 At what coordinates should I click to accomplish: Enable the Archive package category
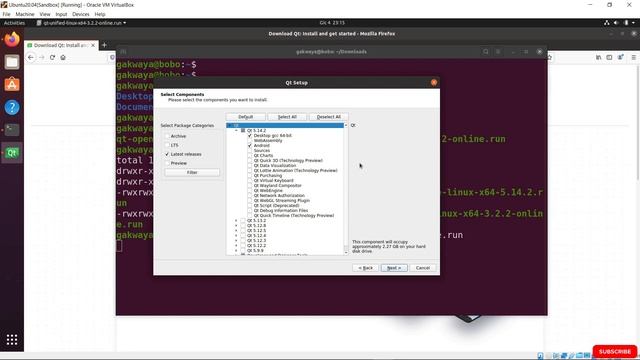tap(167, 136)
